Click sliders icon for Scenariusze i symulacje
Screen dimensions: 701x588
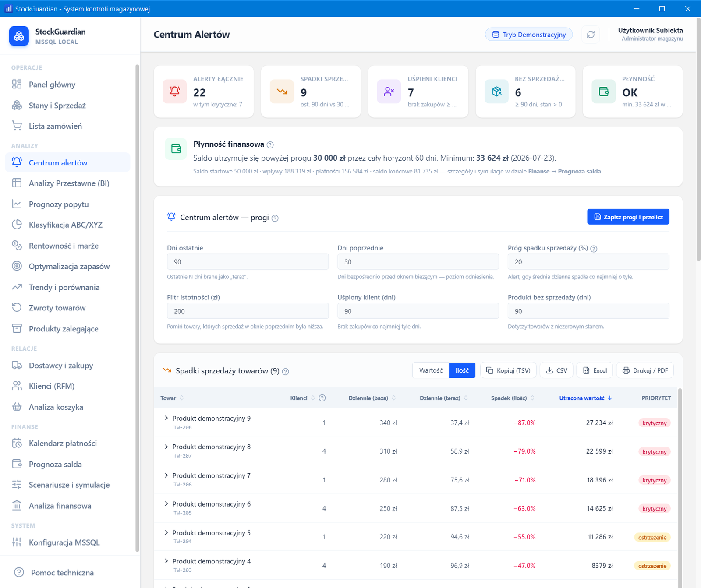(17, 485)
